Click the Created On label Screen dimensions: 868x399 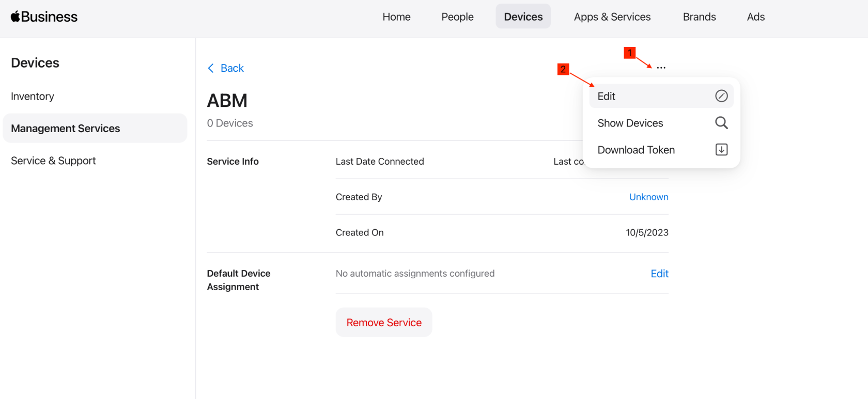(360, 233)
